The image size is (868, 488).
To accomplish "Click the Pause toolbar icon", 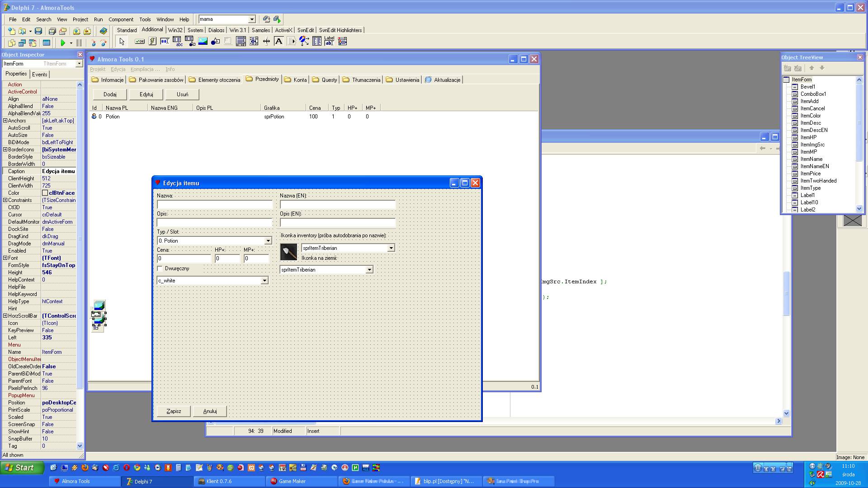I will (x=79, y=43).
